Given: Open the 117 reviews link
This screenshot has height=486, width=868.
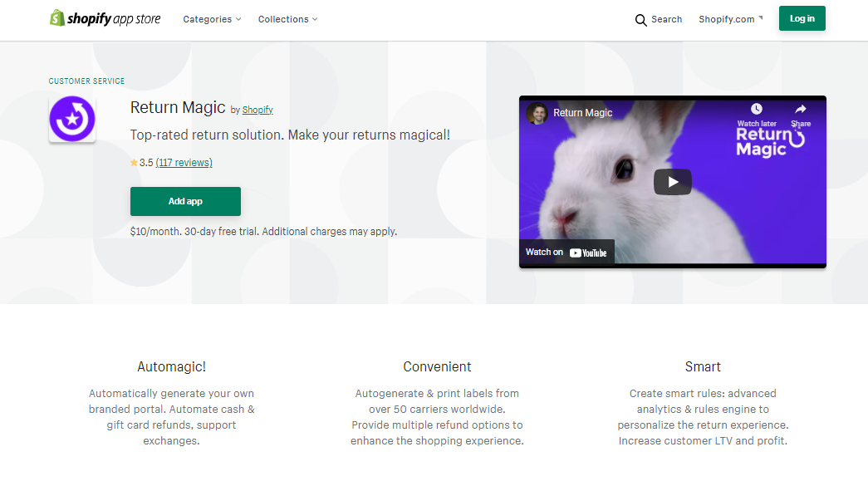Looking at the screenshot, I should [184, 162].
